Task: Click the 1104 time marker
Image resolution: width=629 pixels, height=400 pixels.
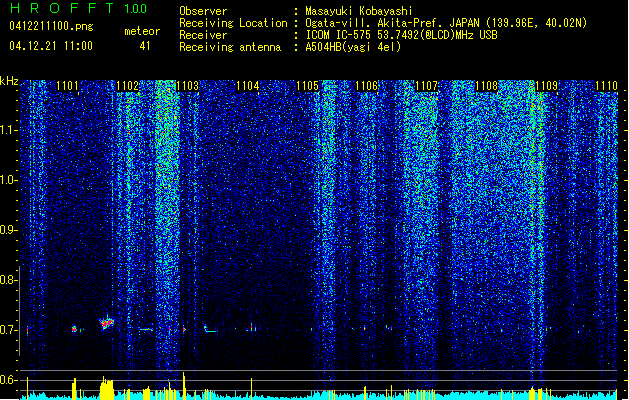Action: [248, 86]
